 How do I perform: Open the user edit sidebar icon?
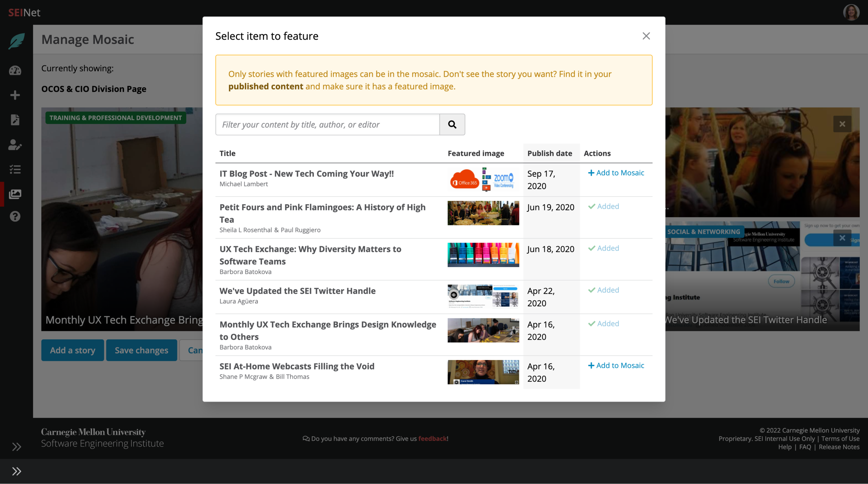click(15, 145)
